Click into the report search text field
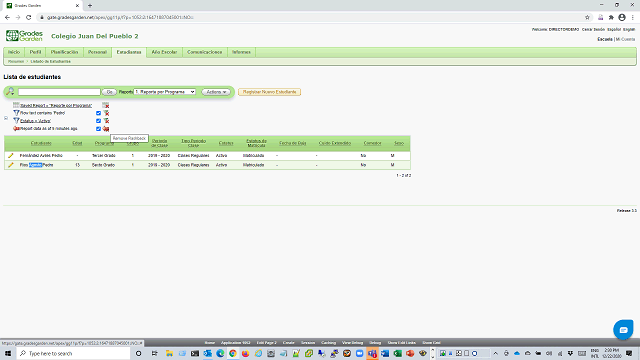640x360 pixels. click(59, 92)
